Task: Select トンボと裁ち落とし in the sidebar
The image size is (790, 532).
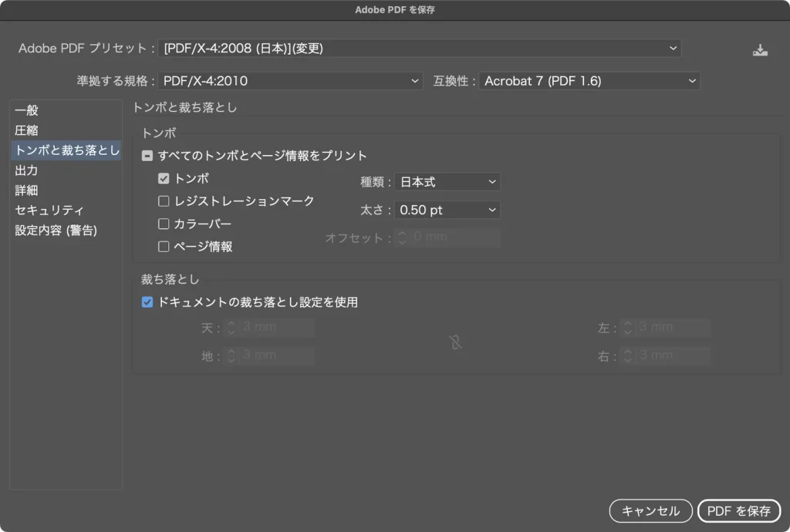Action: coord(66,150)
